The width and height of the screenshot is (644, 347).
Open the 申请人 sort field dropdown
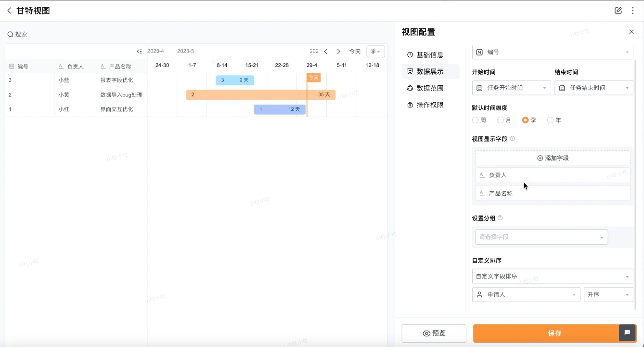(x=526, y=294)
